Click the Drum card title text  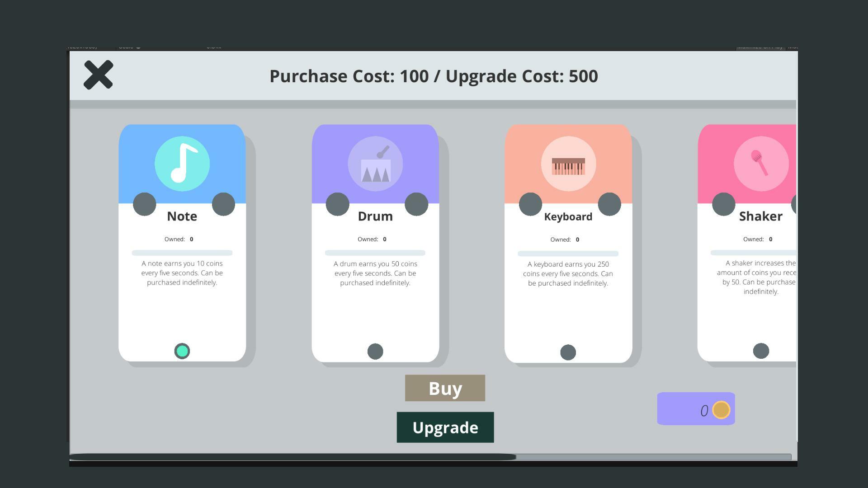point(375,216)
